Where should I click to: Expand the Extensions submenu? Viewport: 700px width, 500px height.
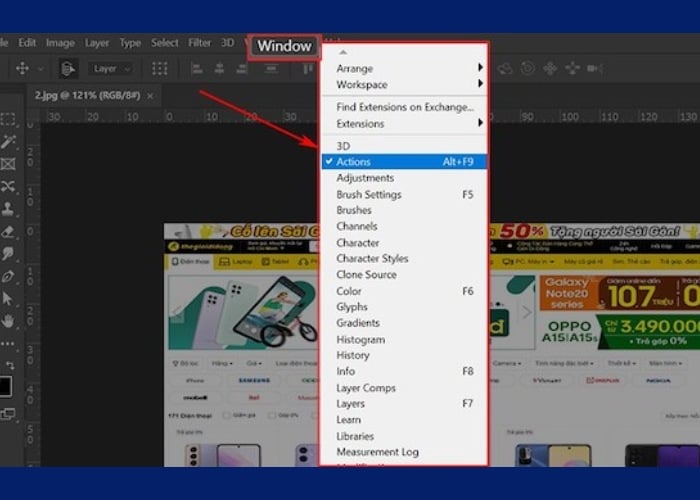(404, 123)
